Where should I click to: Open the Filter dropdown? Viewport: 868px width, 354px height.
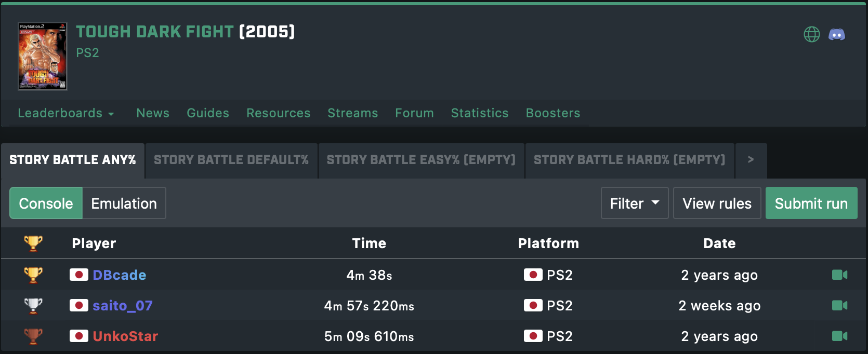(x=634, y=203)
